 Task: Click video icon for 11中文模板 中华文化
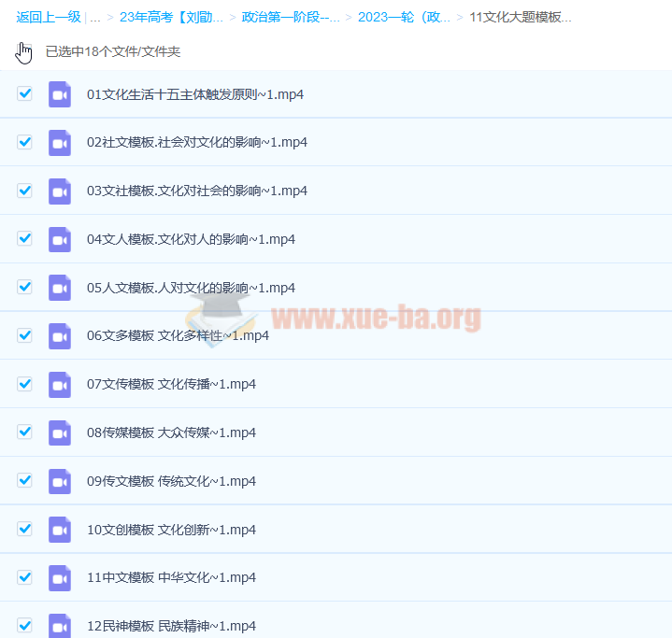coord(60,577)
